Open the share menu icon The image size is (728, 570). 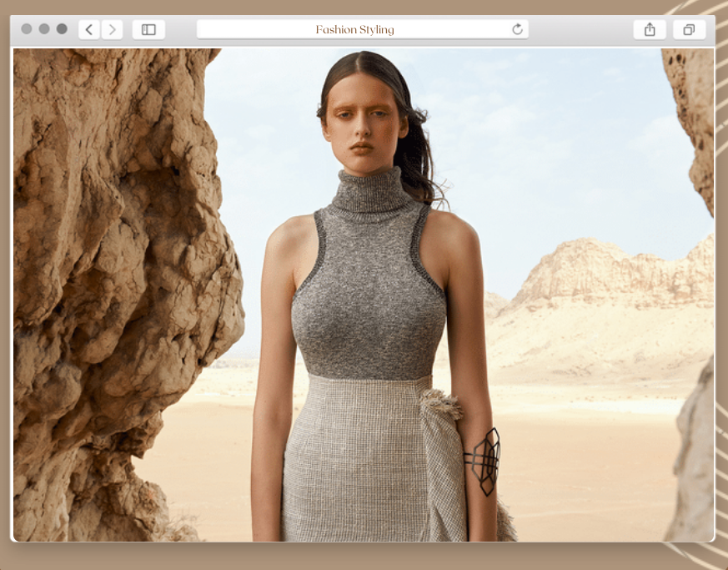650,30
